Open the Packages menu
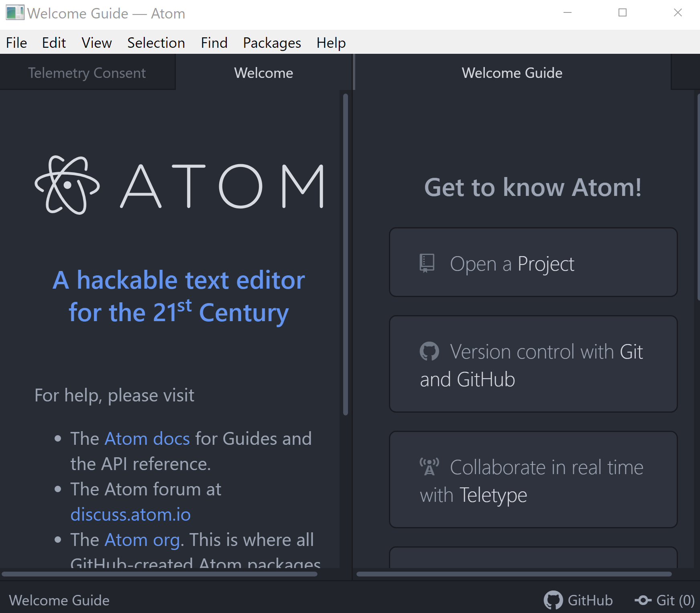 [x=272, y=43]
